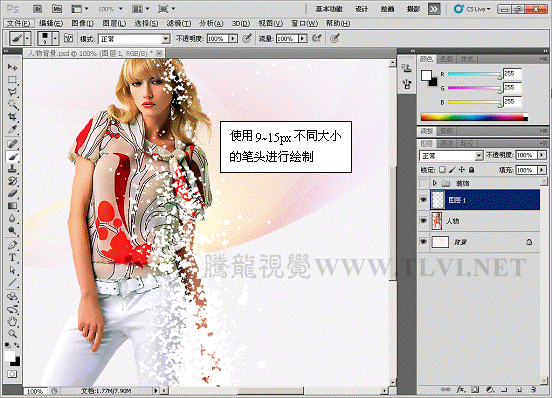This screenshot has height=398, width=552.
Task: Open brush opacity slider arrow
Action: 233,38
